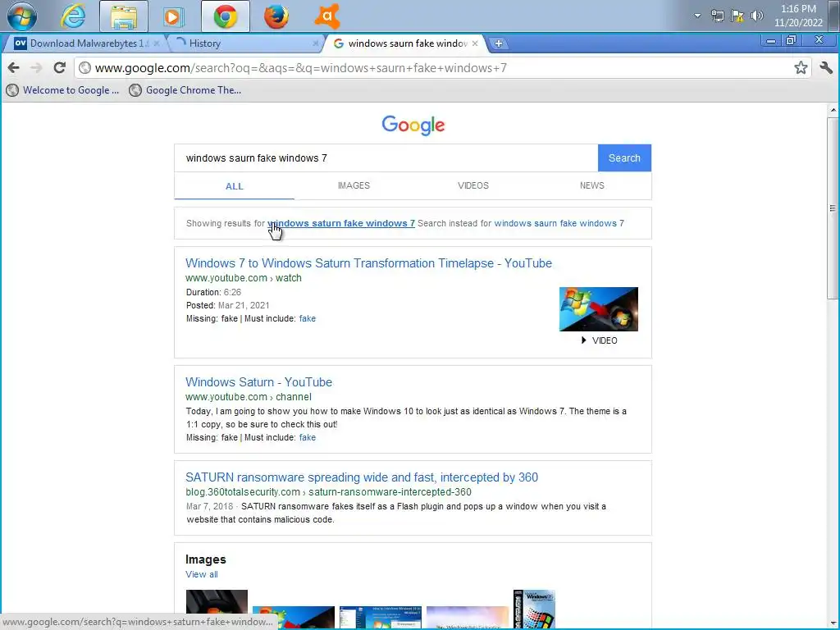Switch to the NEWS results tab
This screenshot has height=630, width=840.
[x=592, y=185]
